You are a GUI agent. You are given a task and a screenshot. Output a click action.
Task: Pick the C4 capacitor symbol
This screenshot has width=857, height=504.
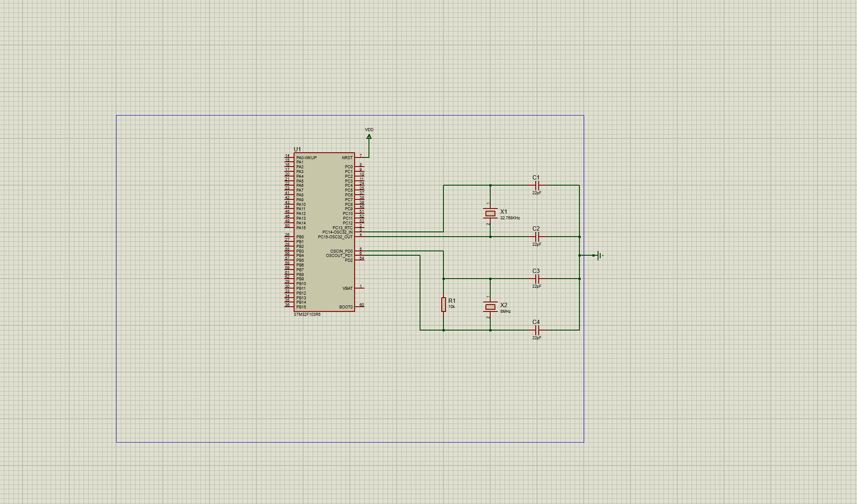[537, 330]
